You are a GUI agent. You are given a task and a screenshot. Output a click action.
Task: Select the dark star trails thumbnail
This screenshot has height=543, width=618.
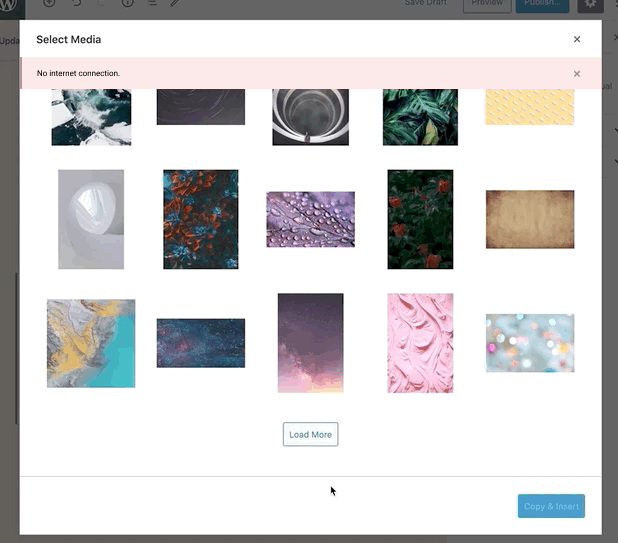coord(201,107)
